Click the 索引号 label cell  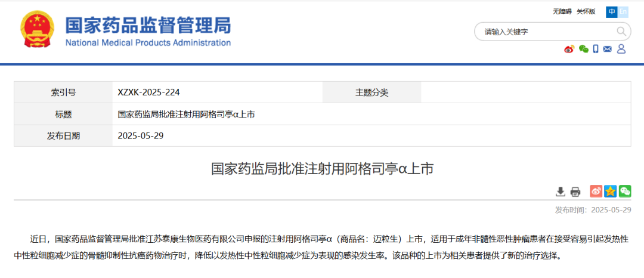point(63,92)
